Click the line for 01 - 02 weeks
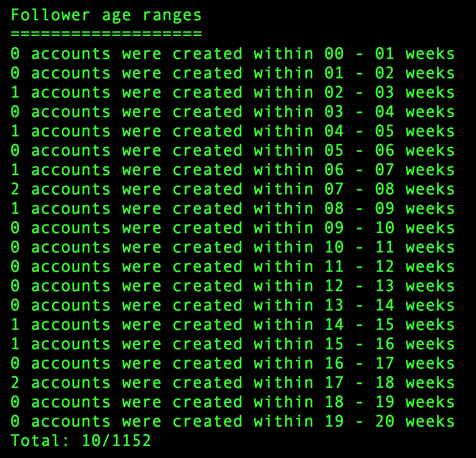 (233, 73)
